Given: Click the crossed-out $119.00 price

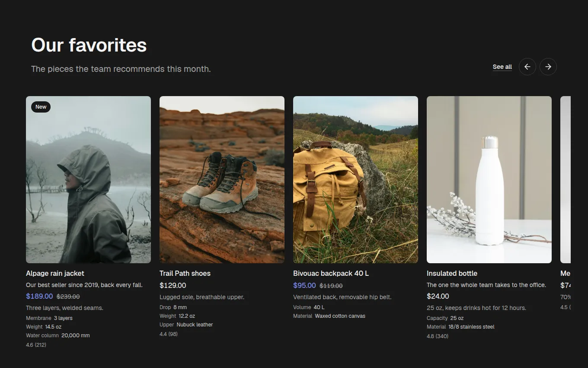Looking at the screenshot, I should [331, 286].
